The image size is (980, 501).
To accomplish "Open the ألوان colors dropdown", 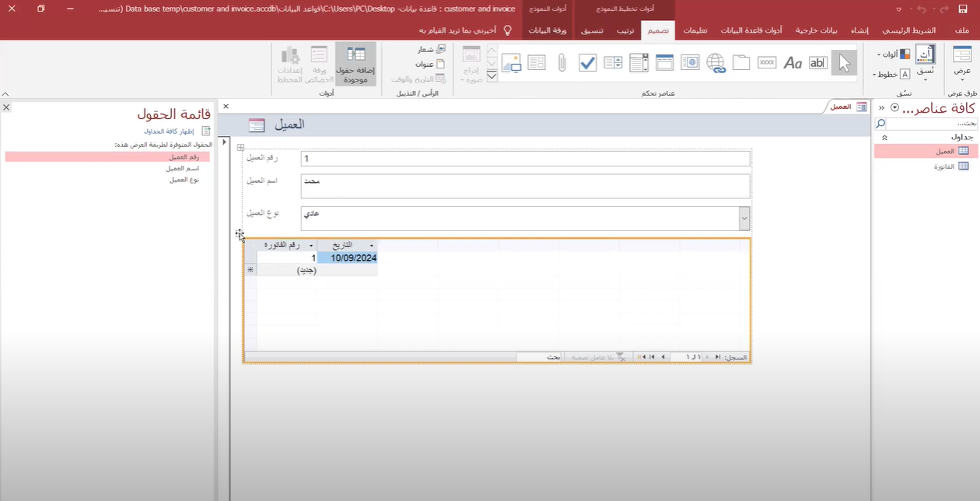I will [893, 54].
